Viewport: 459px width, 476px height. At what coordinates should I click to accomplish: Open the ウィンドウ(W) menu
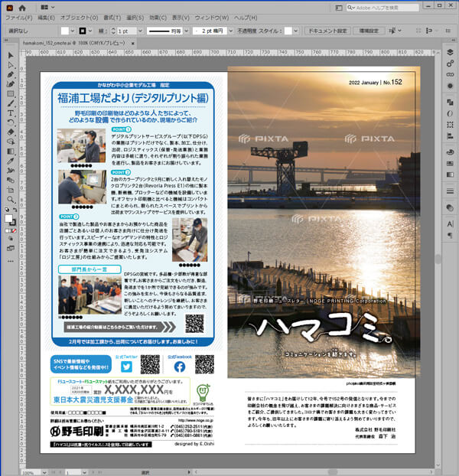coord(212,18)
